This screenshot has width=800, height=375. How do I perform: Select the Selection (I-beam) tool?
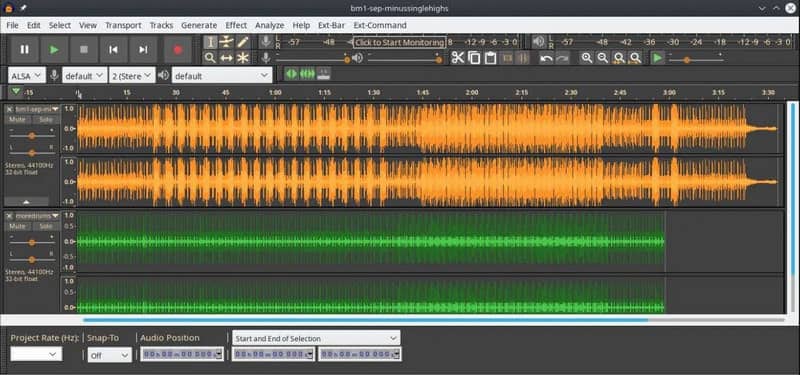(x=210, y=42)
